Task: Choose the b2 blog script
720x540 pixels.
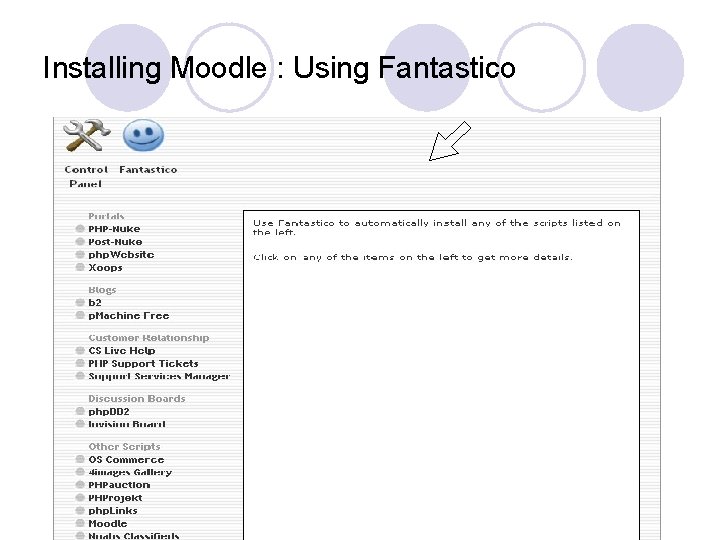Action: click(95, 303)
